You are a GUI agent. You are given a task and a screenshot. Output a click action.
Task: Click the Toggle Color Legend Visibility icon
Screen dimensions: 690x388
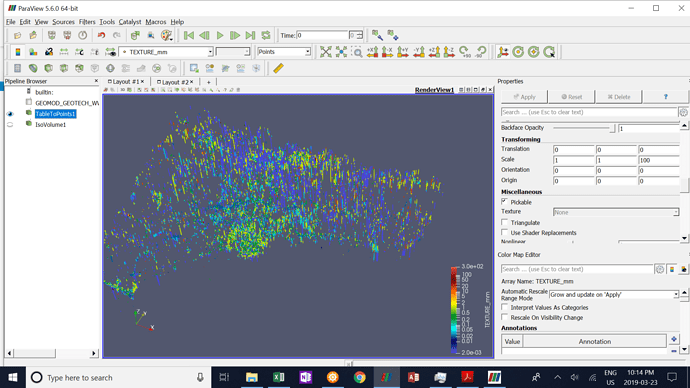click(18, 52)
